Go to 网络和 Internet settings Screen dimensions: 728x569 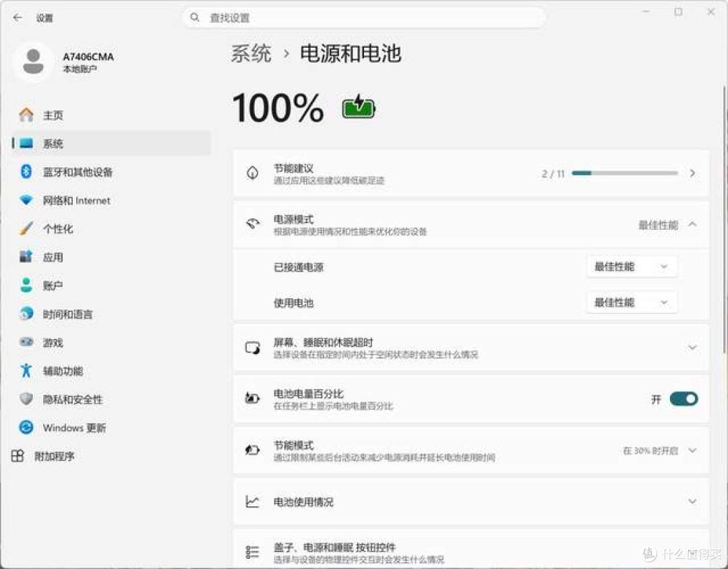point(111,200)
